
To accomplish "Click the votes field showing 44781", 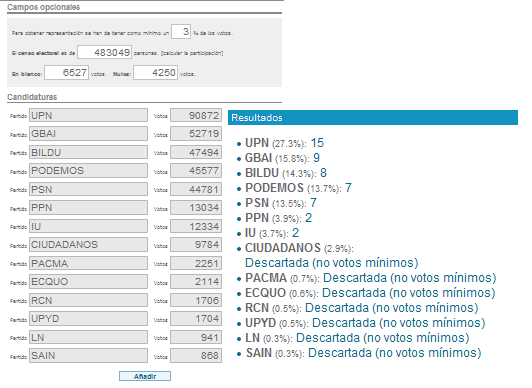I will click(196, 189).
